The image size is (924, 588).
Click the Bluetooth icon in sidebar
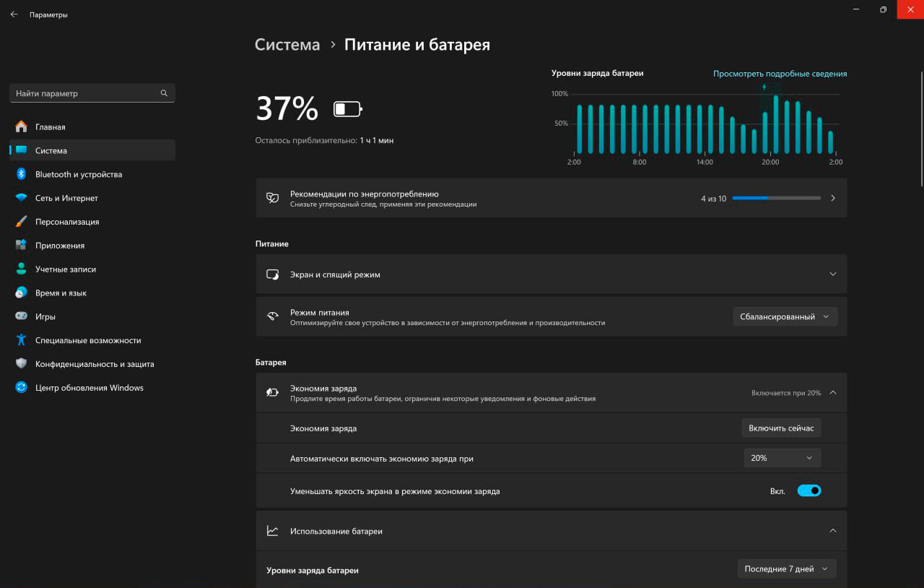22,174
